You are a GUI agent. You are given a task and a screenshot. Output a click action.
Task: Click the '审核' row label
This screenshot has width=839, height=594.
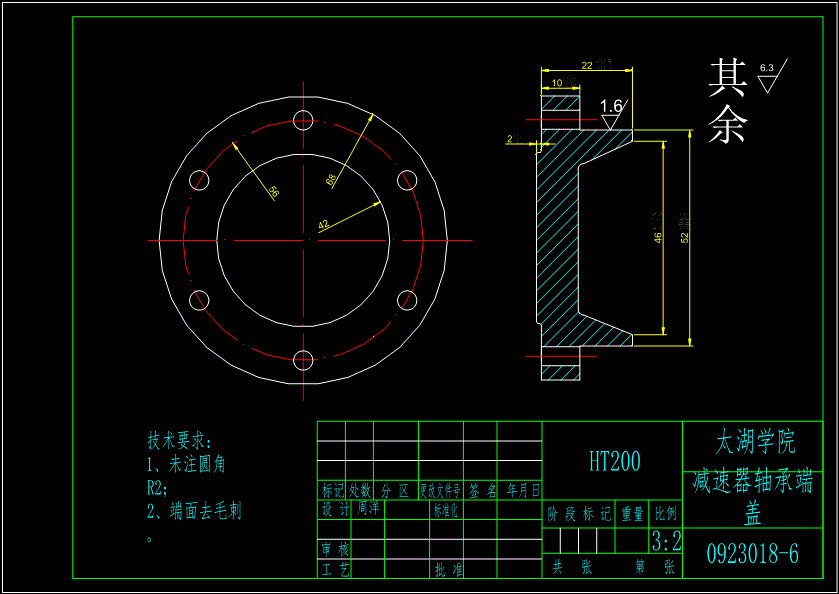tap(335, 549)
